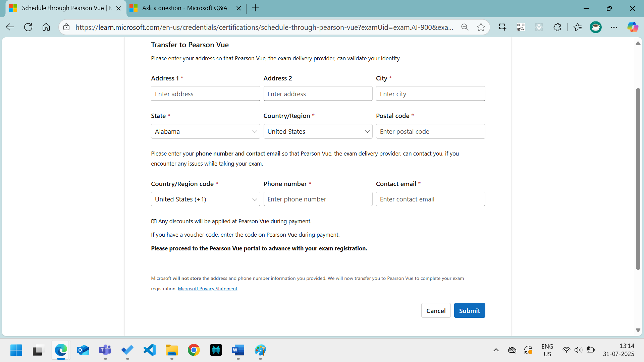
Task: Open Wi-Fi network settings in system tray
Action: click(x=566, y=350)
